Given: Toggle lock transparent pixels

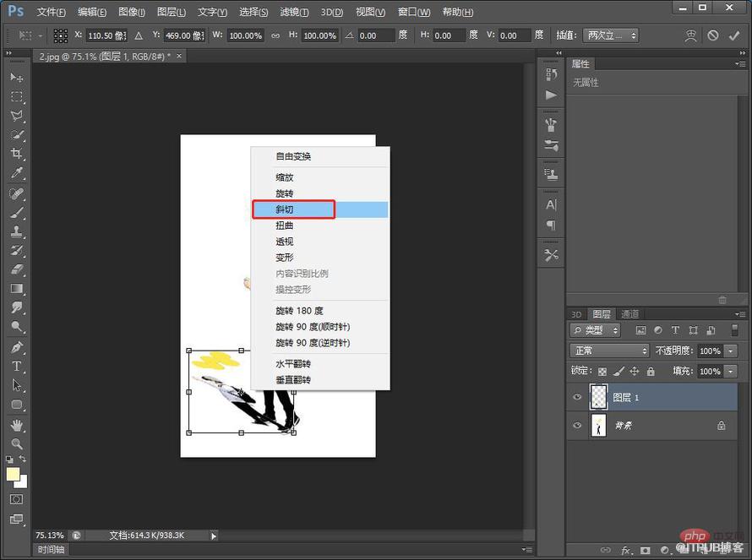Looking at the screenshot, I should [x=602, y=371].
